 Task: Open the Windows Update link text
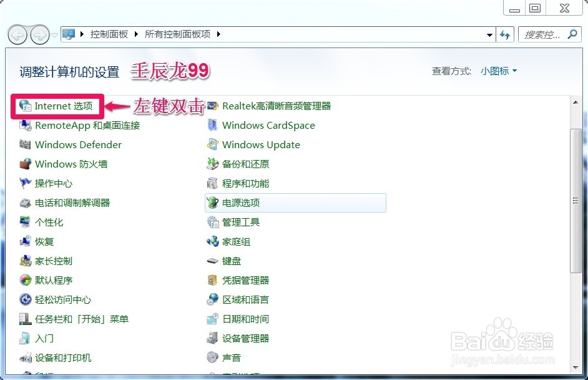coord(261,144)
